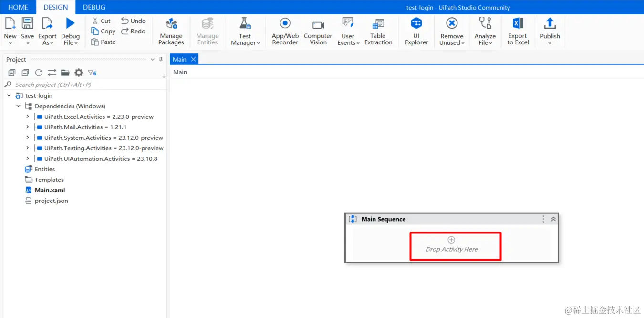644x318 pixels.
Task: Select the DESIGN ribbon tab
Action: coord(56,7)
